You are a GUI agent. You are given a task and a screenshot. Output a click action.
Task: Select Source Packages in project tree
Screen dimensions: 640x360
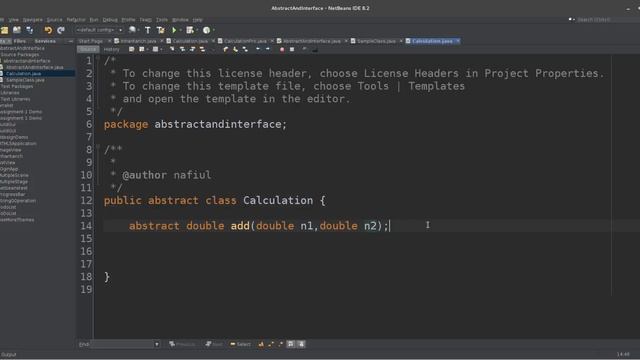pyautogui.click(x=20, y=55)
